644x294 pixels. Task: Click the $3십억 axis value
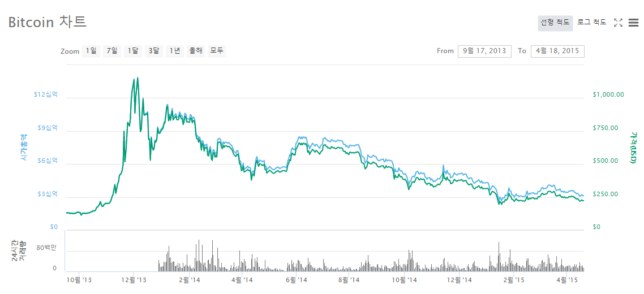(47, 194)
